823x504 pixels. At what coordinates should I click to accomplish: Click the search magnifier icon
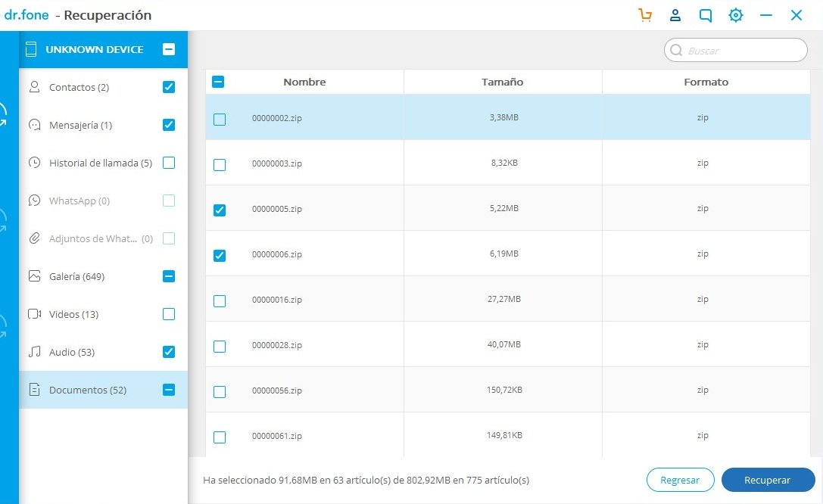[x=676, y=51]
